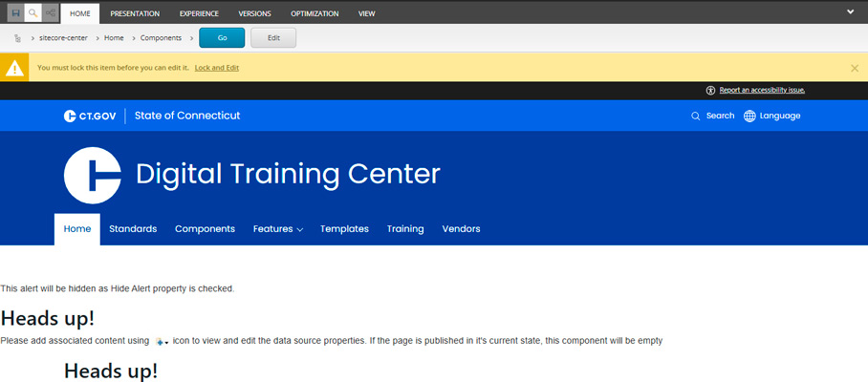The width and height of the screenshot is (868, 382).
Task: Open Search in the site header
Action: click(712, 116)
